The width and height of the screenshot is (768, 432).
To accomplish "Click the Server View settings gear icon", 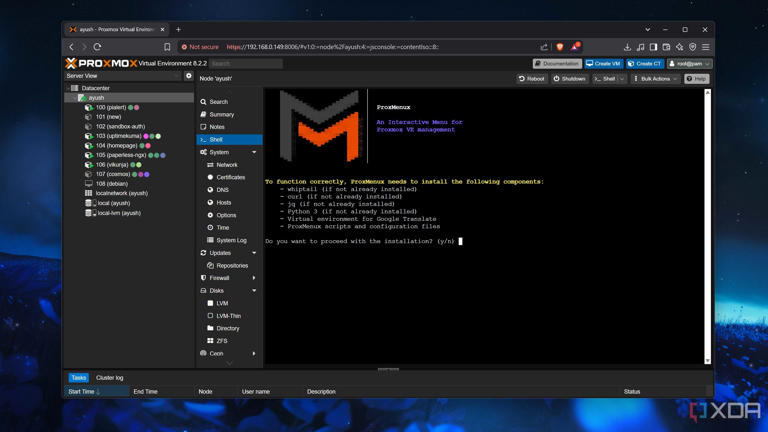I will point(188,76).
